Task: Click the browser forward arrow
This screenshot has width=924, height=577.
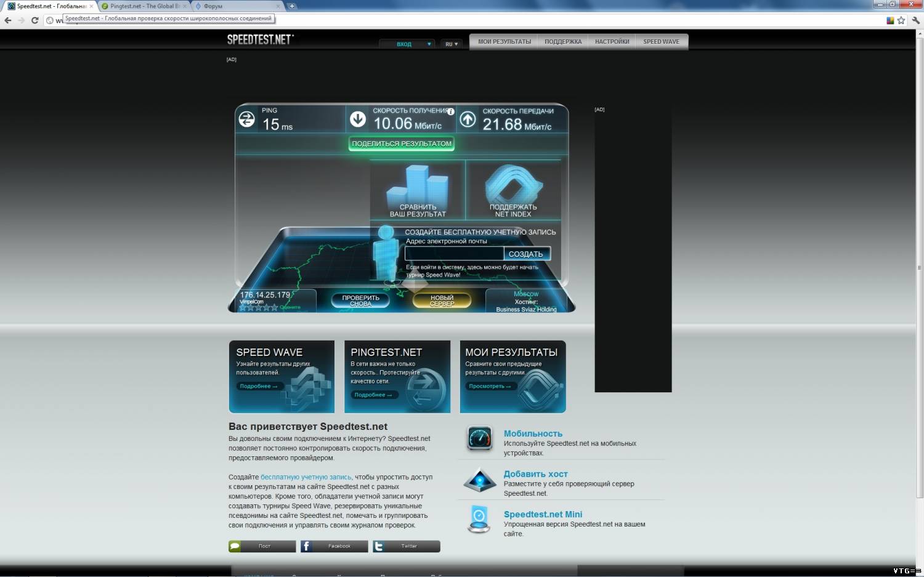Action: pyautogui.click(x=22, y=20)
